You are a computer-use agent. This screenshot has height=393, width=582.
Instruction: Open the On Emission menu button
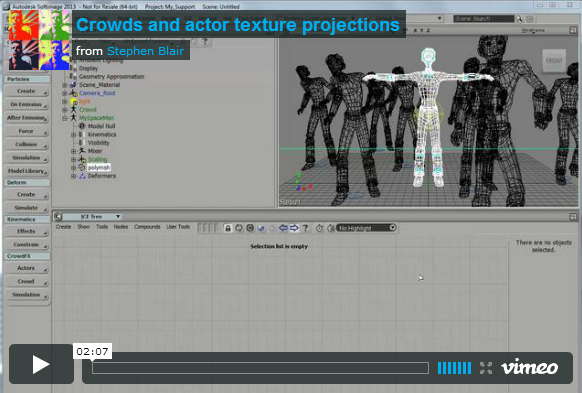(27, 105)
